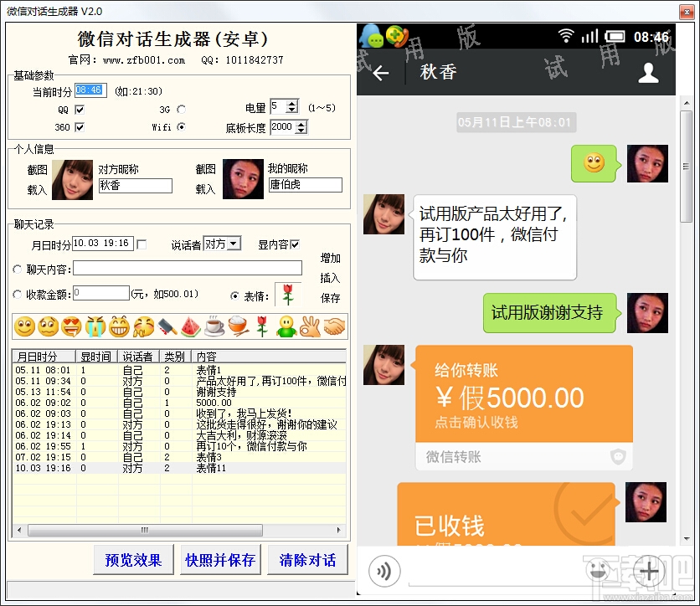Toggle the 显内容 checkbox
The width and height of the screenshot is (700, 606).
[x=294, y=244]
